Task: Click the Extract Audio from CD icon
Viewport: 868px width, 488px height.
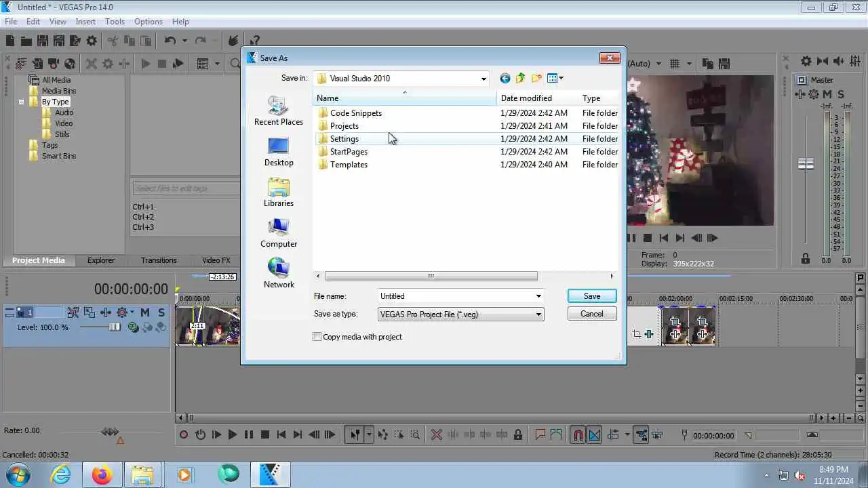Action: [x=70, y=64]
